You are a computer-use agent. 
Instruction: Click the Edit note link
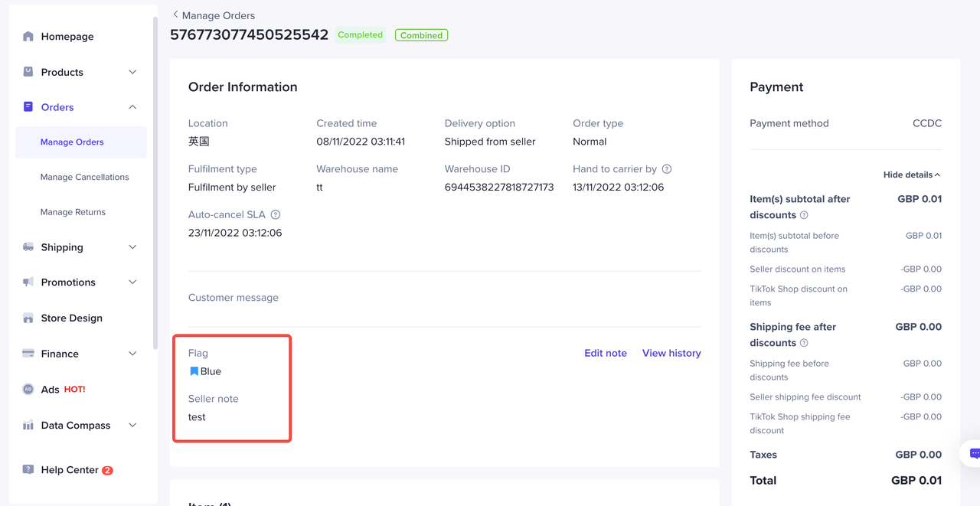pos(605,353)
